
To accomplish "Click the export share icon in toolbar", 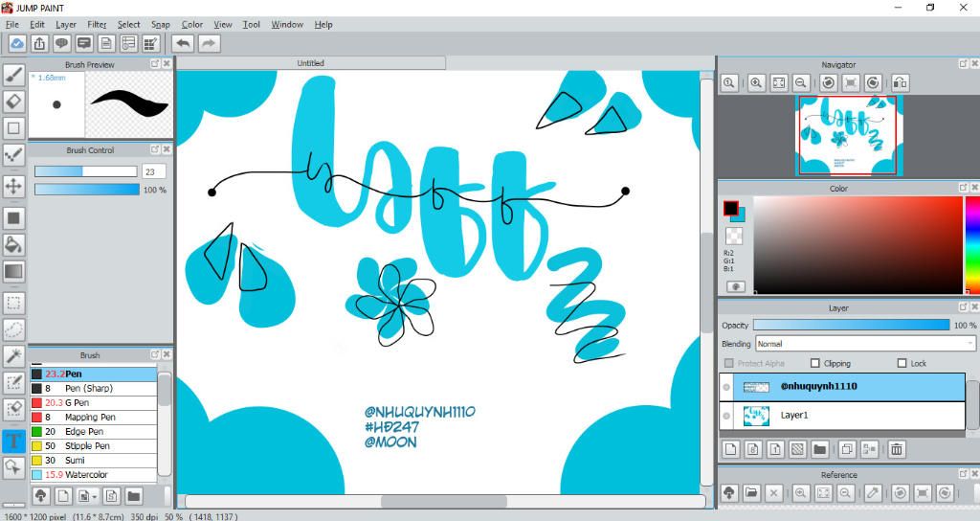I will coord(39,43).
